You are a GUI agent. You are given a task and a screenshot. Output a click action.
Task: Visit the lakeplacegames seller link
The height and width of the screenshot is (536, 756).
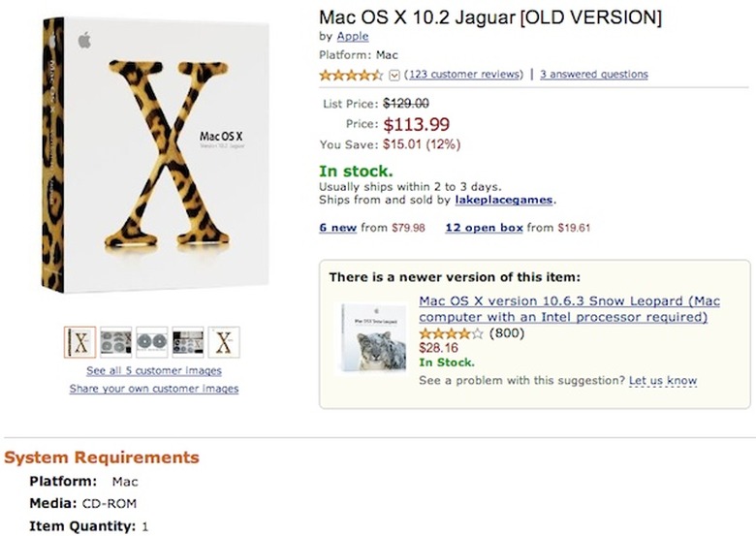coord(503,200)
